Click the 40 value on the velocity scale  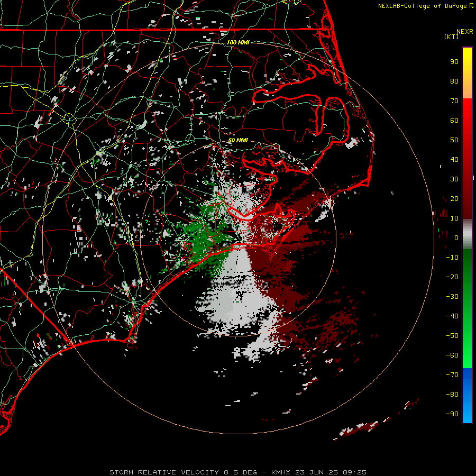coord(454,159)
